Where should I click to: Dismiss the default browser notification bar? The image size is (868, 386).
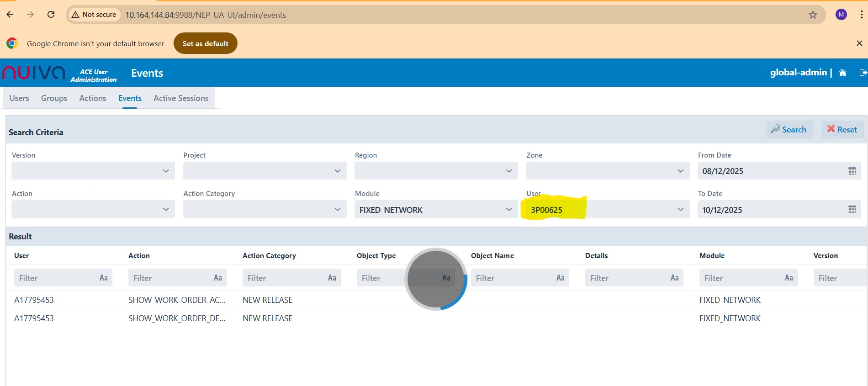pyautogui.click(x=859, y=43)
